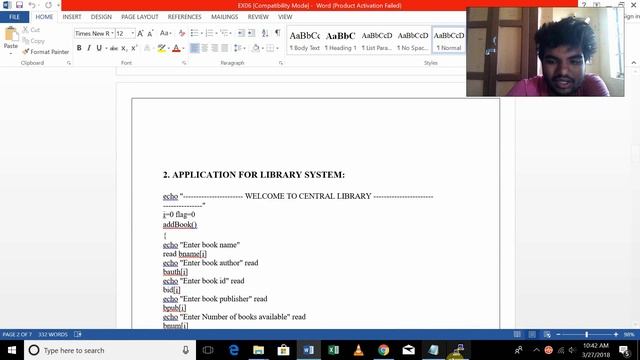Increase the paragraph indent

[251, 33]
